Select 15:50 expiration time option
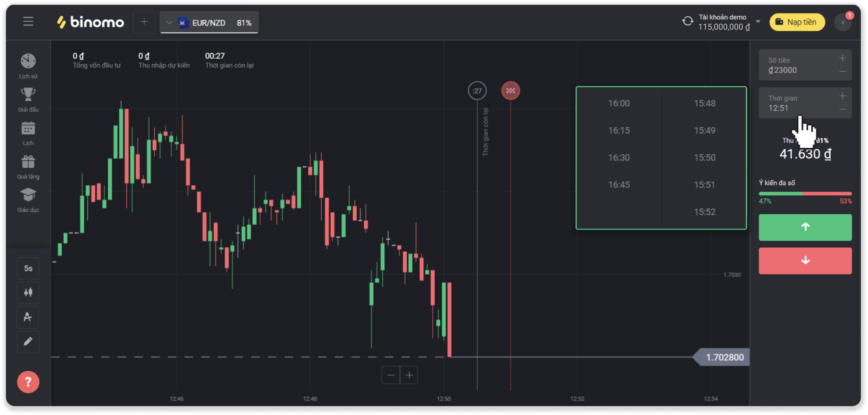 click(704, 158)
